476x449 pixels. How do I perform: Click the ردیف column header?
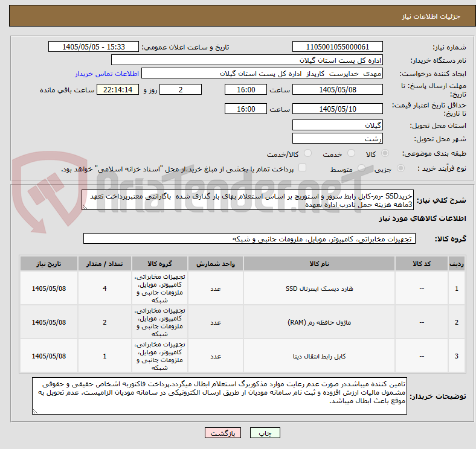coord(456,264)
